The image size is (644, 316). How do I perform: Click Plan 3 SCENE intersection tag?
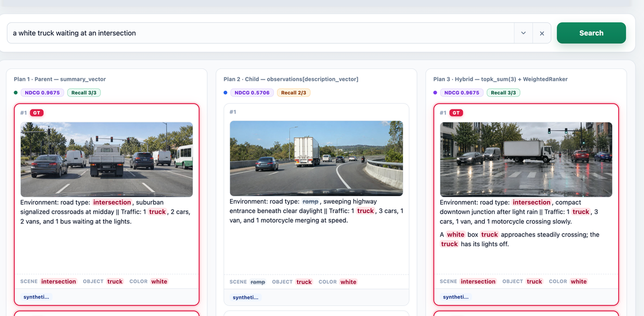pyautogui.click(x=478, y=281)
